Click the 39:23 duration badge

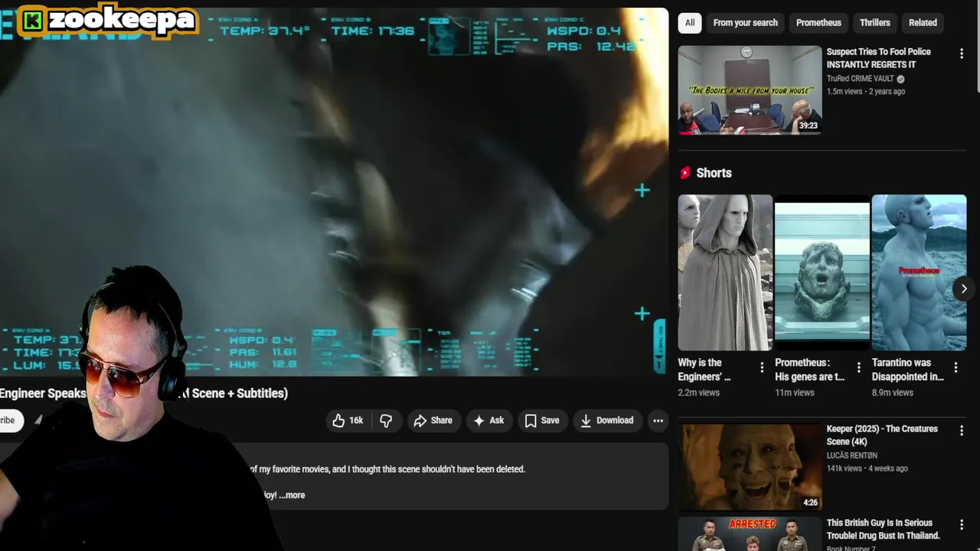(x=808, y=126)
